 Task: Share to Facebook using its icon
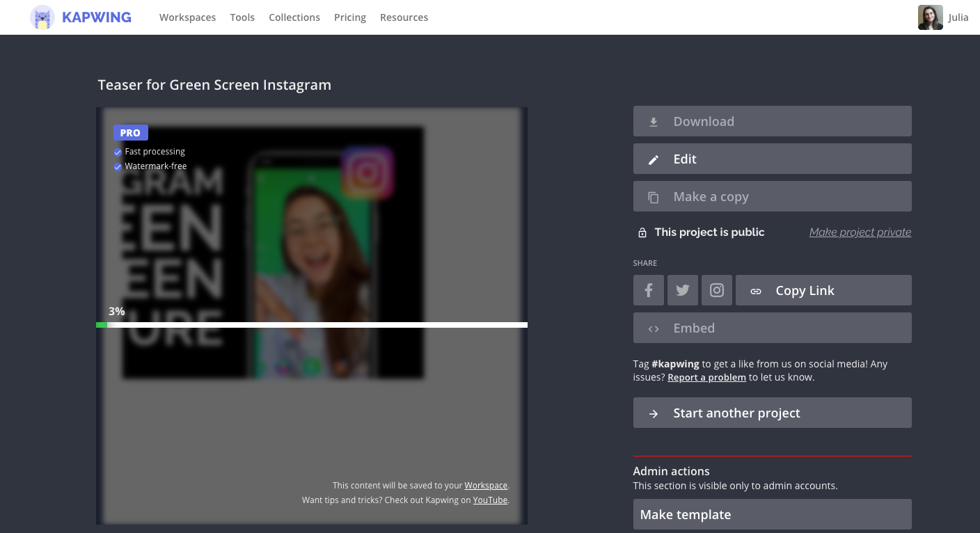tap(648, 290)
